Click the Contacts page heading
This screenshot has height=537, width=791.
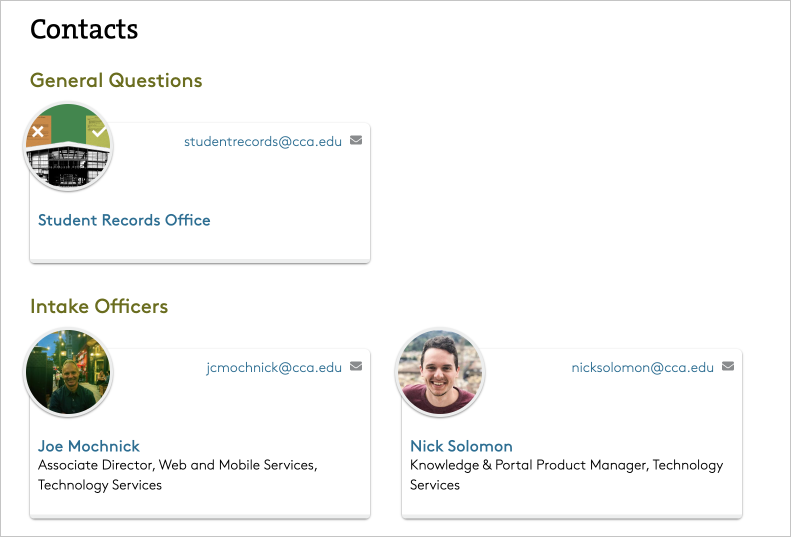(x=84, y=29)
